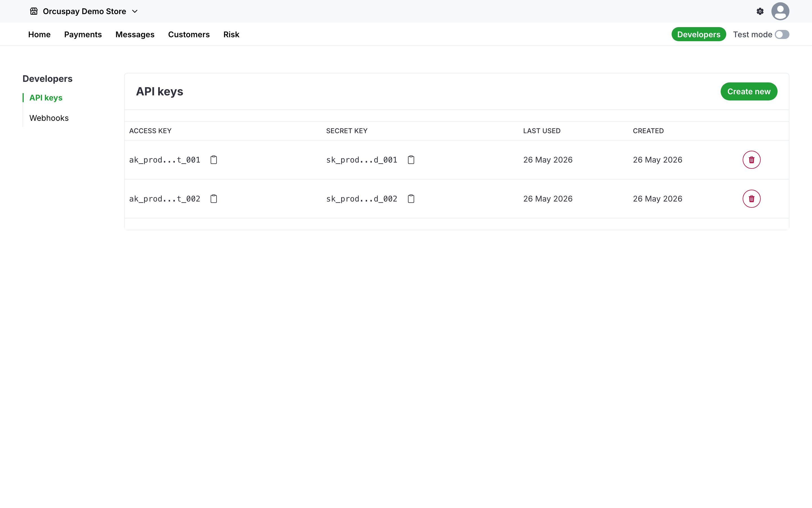Copy access key ak_prod...t_001
The height and width of the screenshot is (508, 812).
pos(214,160)
